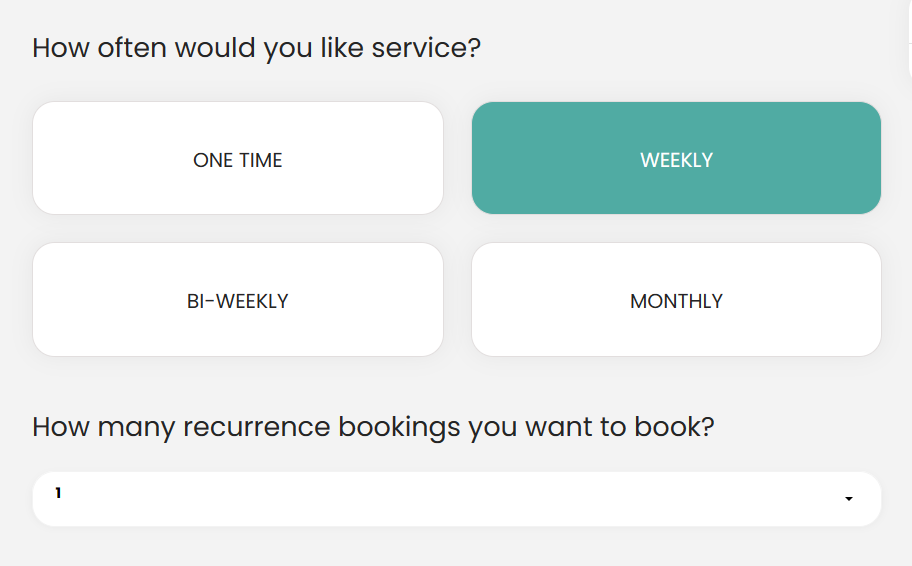The image size is (912, 566).
Task: Click the 'How many recurrence bookings' heading
Action: (x=373, y=428)
